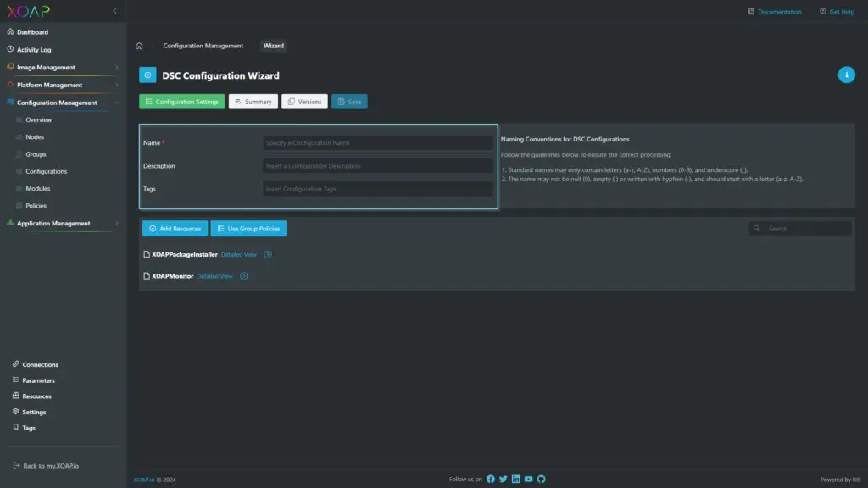Click the Settings gear icon
The image size is (868, 488).
(15, 412)
